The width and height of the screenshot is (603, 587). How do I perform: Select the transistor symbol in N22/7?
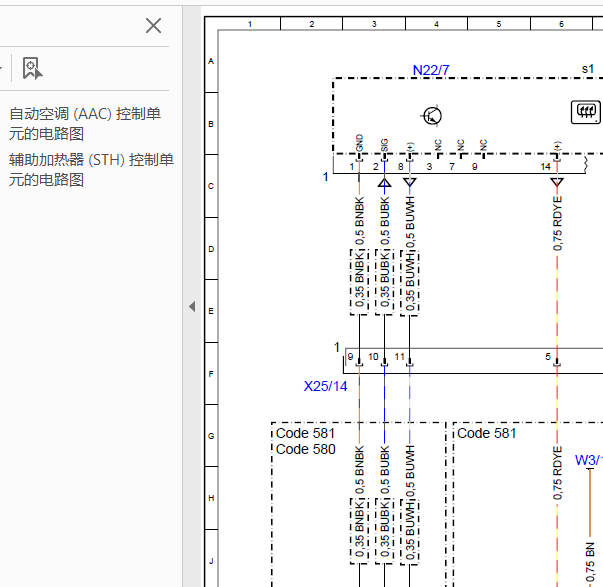pos(431,115)
